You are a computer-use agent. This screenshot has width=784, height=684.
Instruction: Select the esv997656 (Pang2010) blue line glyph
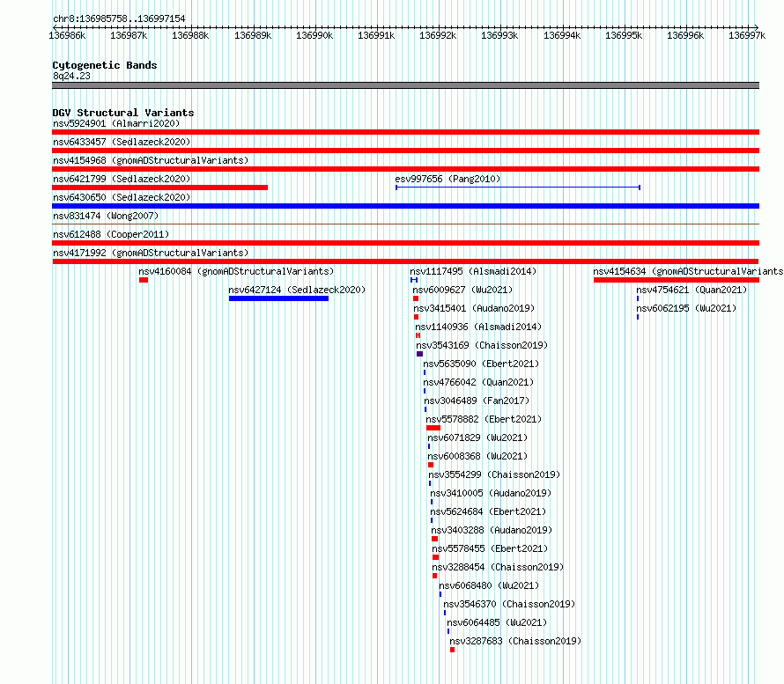(518, 188)
